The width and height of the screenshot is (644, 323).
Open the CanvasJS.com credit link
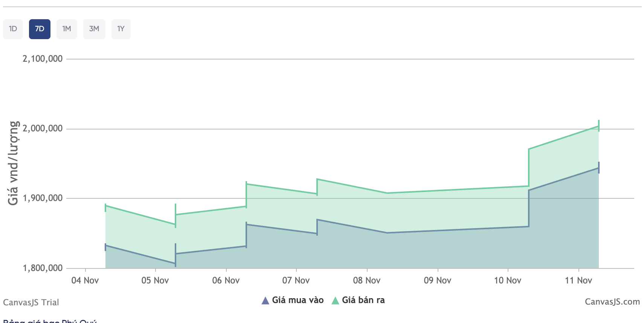tap(612, 302)
